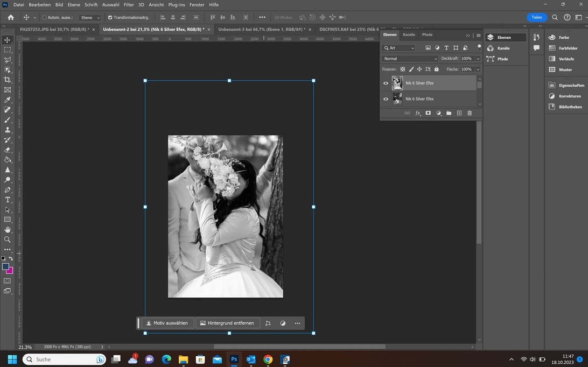Click the lock all icon in Fixieren row
Image resolution: width=588 pixels, height=367 pixels.
point(436,69)
